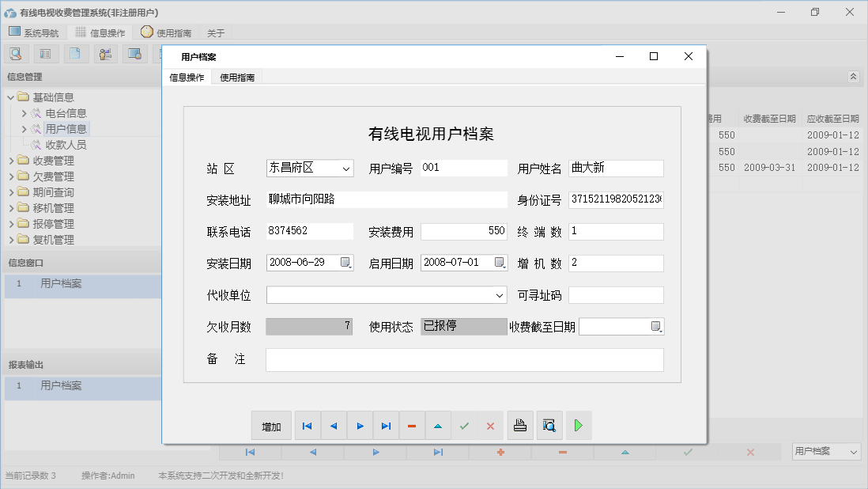
Task: Cancel editing with the red X icon
Action: tap(490, 426)
